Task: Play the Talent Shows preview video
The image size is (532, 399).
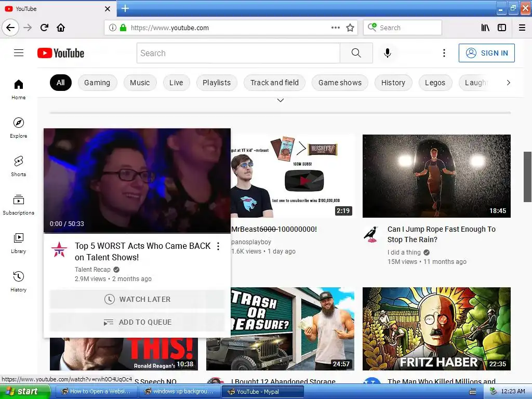Action: (137, 180)
